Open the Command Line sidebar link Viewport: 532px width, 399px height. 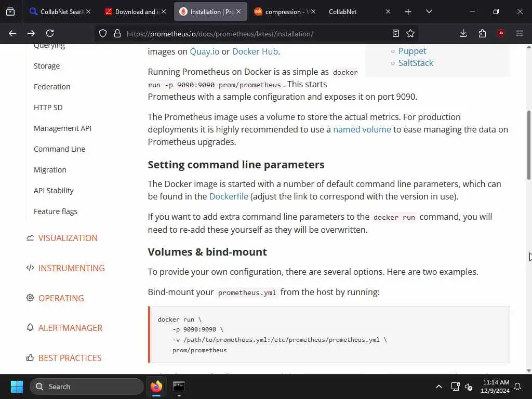tap(59, 149)
